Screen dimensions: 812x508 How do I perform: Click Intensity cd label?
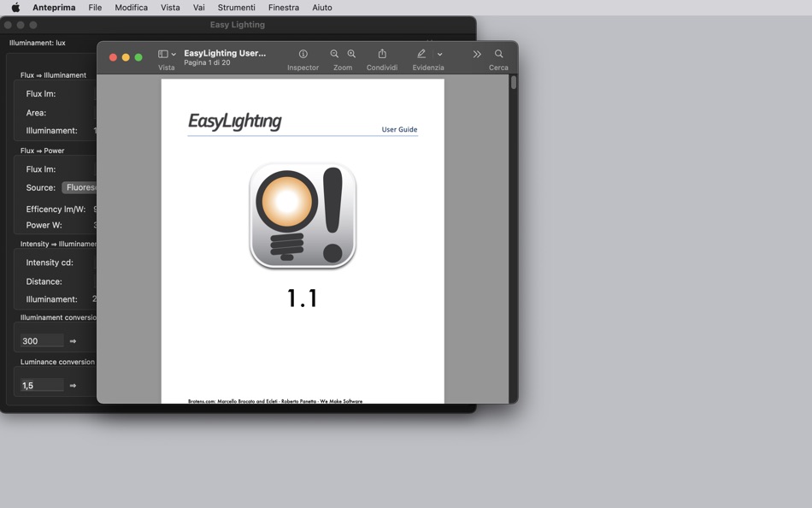50,263
